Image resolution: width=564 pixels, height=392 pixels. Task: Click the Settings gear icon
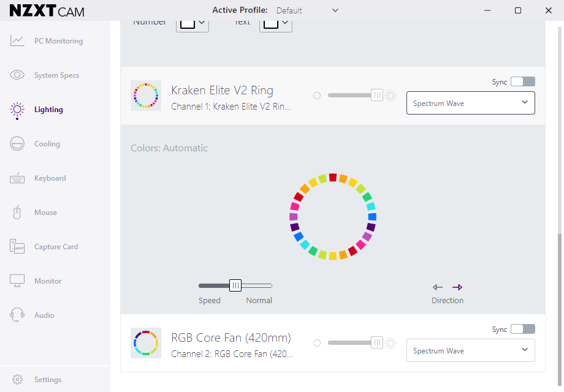17,379
